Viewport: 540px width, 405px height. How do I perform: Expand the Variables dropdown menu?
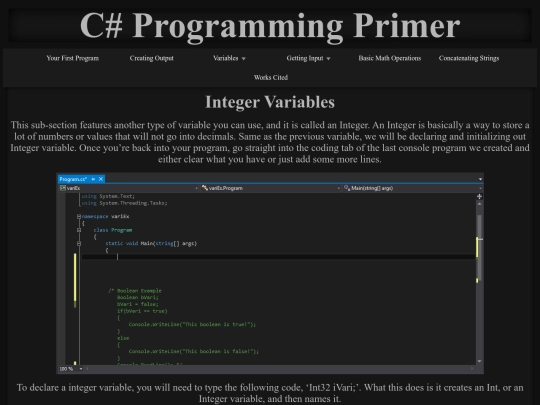coord(229,58)
